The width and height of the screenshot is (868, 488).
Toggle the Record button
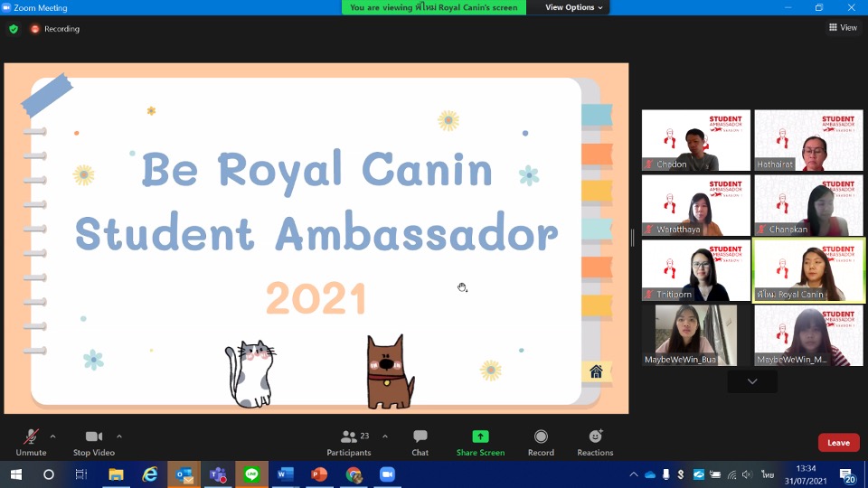(x=541, y=437)
